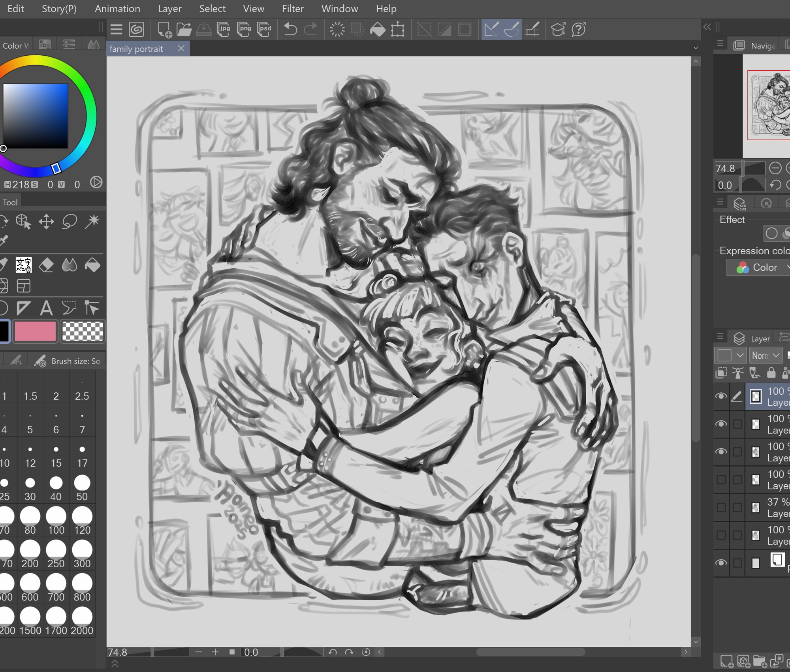Toggle Clip to Layer Below icon
Image resolution: width=790 pixels, height=672 pixels.
pyautogui.click(x=722, y=373)
